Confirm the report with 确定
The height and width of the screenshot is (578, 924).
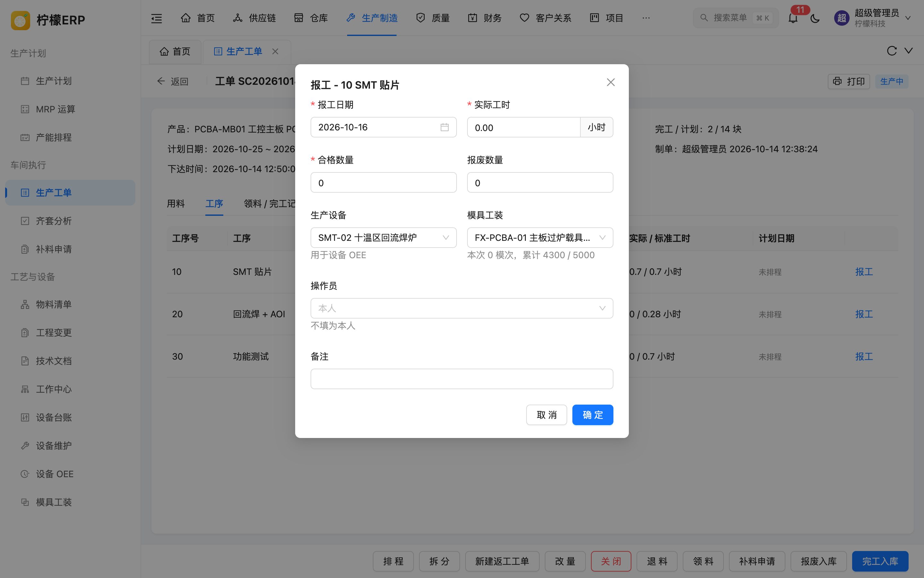pyautogui.click(x=593, y=415)
